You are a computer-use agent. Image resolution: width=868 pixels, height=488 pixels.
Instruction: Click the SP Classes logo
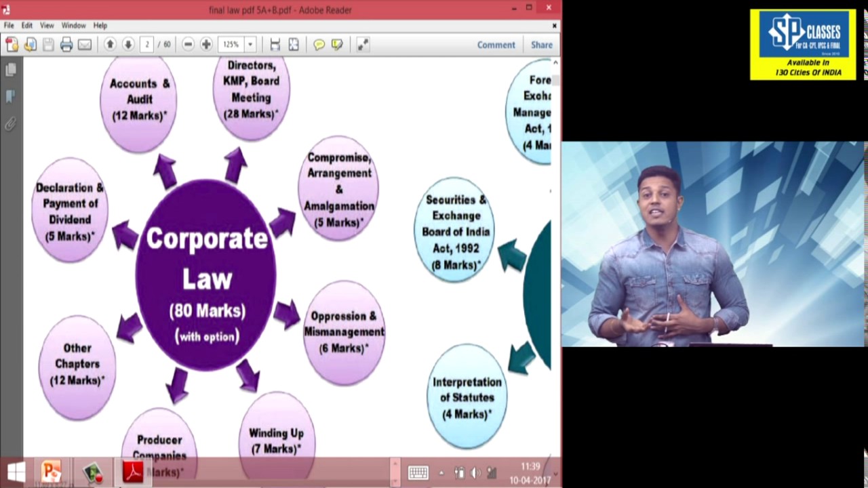pyautogui.click(x=803, y=45)
